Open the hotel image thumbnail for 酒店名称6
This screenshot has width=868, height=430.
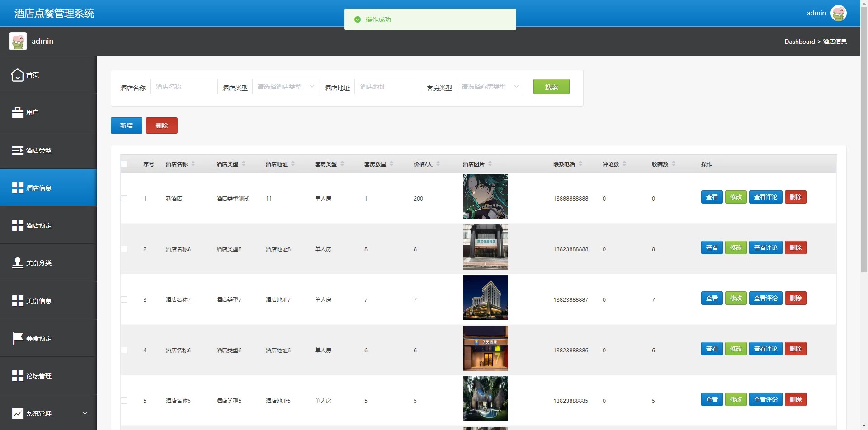(486, 348)
